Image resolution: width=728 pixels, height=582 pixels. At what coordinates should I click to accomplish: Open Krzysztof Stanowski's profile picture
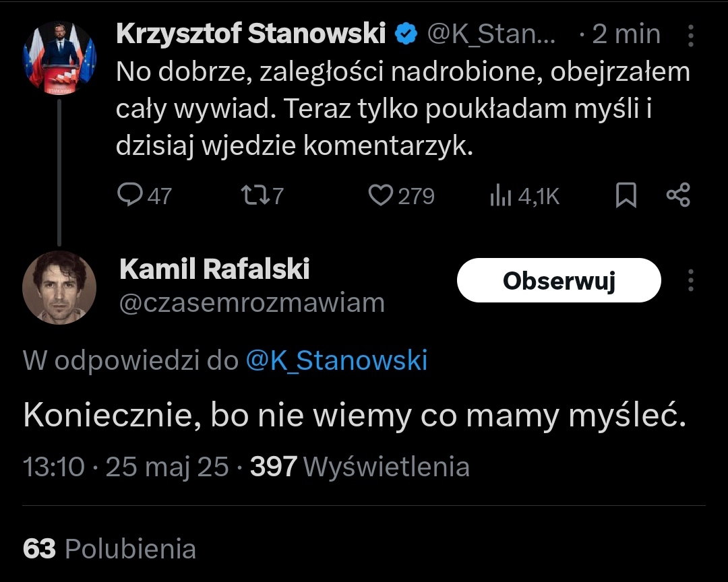(x=60, y=58)
